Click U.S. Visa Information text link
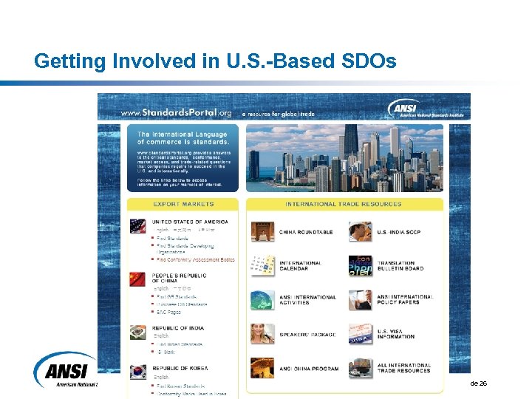Image resolution: width=532 pixels, height=399 pixels. click(x=395, y=334)
